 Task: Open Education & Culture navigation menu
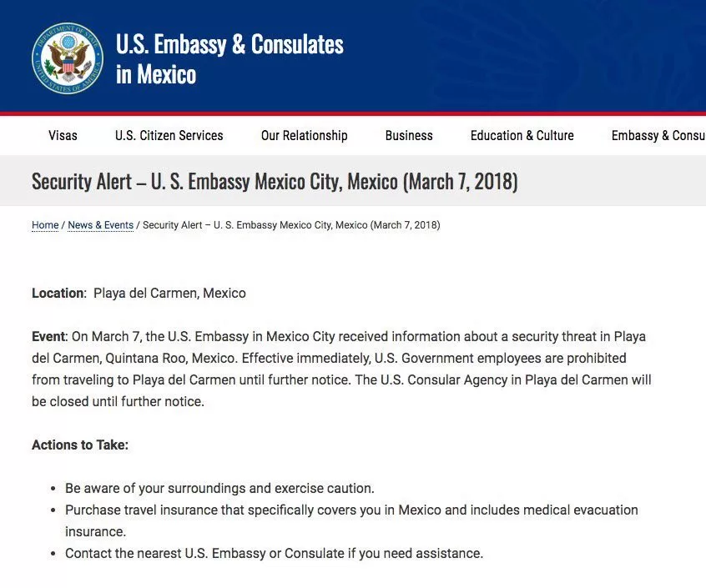522,135
